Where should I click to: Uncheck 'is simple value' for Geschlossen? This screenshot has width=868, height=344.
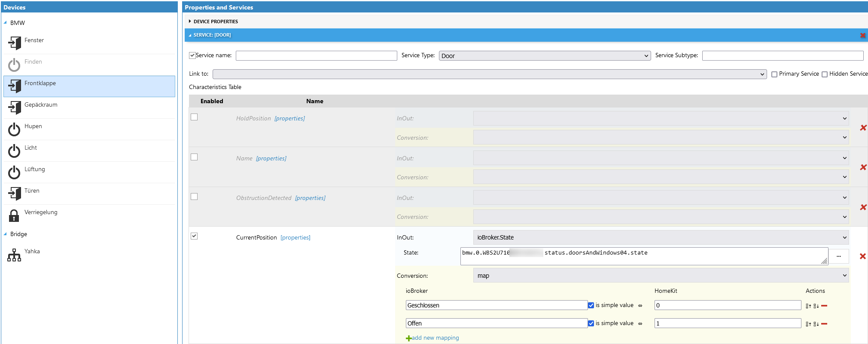(591, 305)
